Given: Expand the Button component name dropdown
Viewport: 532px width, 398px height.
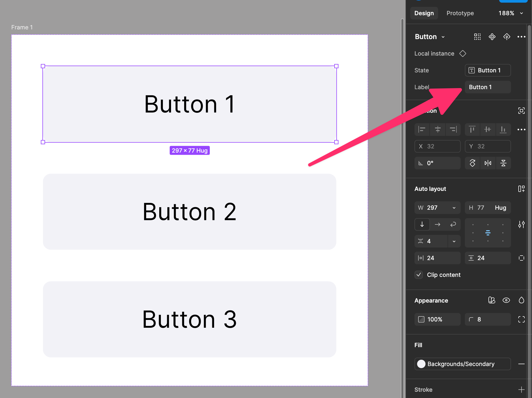Looking at the screenshot, I should click(443, 37).
